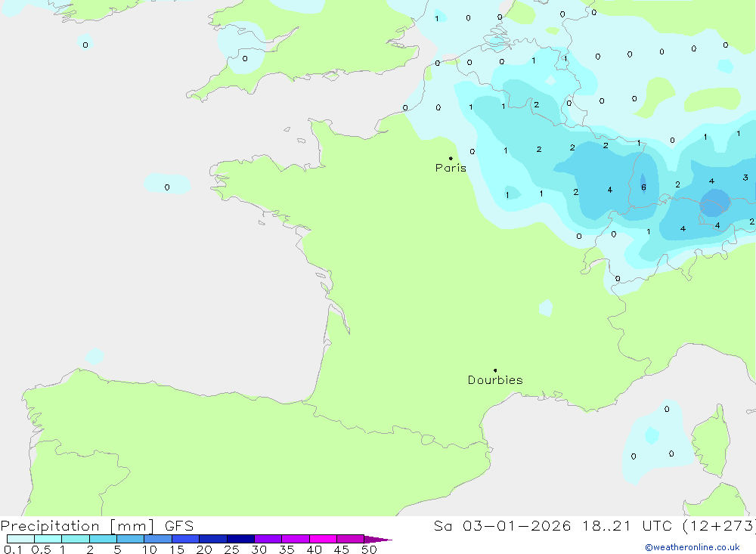
Task: Click the '6' mm precipitation value on map
Action: tap(643, 187)
